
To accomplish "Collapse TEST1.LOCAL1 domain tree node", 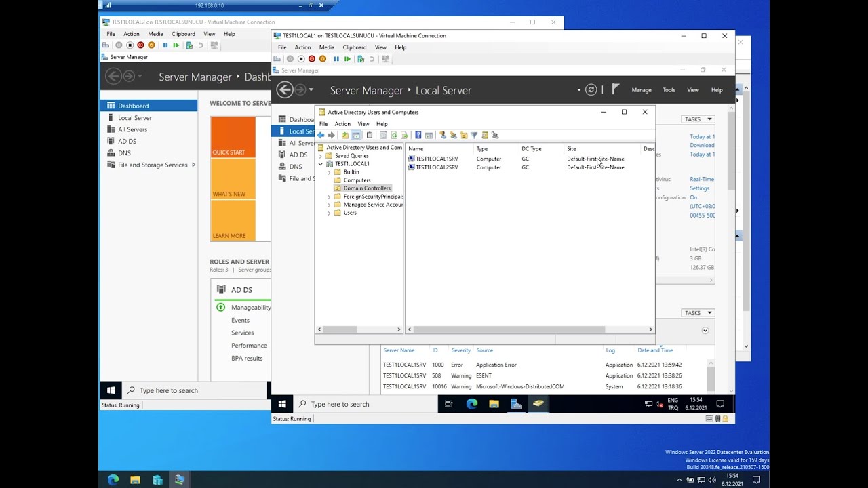I will (x=321, y=164).
